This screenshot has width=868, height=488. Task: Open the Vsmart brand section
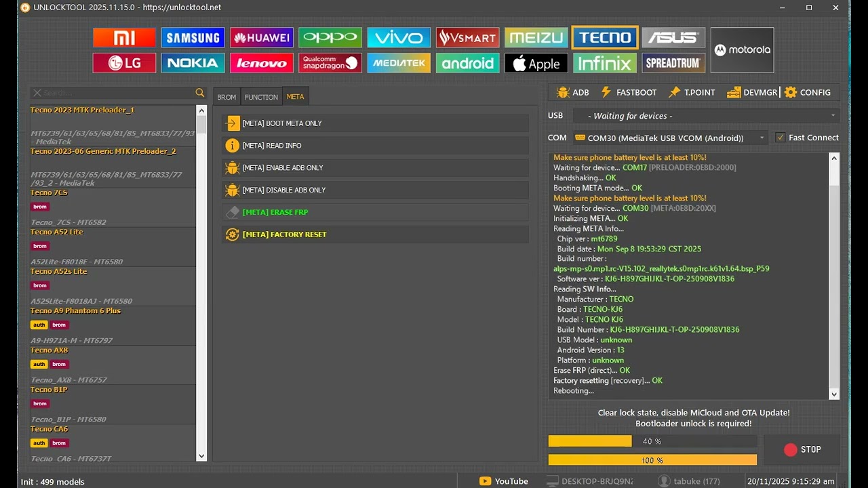click(x=467, y=38)
